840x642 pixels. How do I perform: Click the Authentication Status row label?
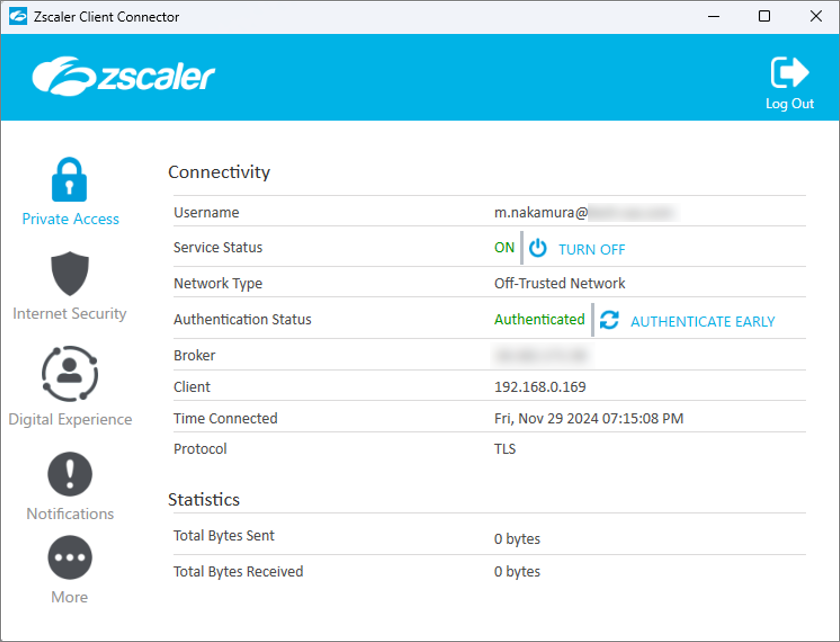pos(242,320)
